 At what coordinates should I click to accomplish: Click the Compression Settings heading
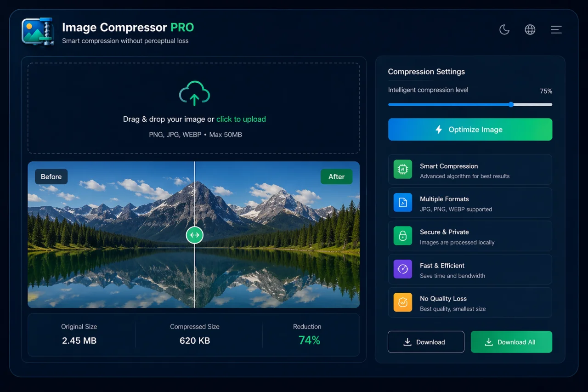click(x=426, y=72)
